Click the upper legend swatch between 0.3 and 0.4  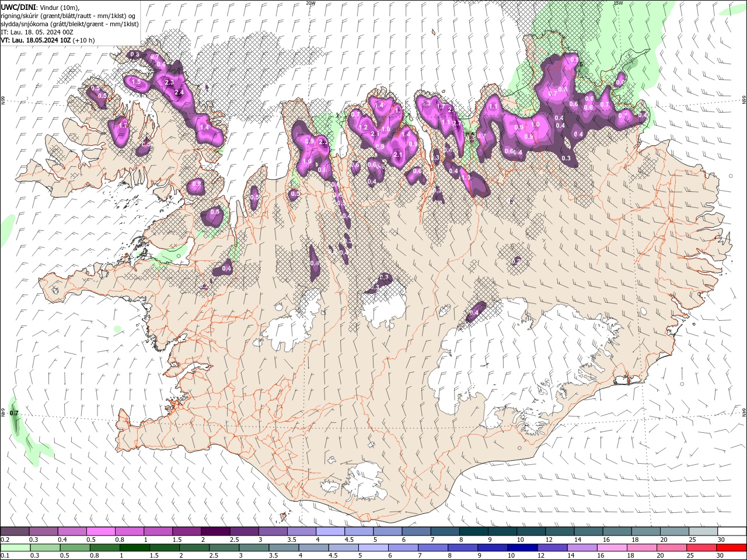[x=43, y=531]
